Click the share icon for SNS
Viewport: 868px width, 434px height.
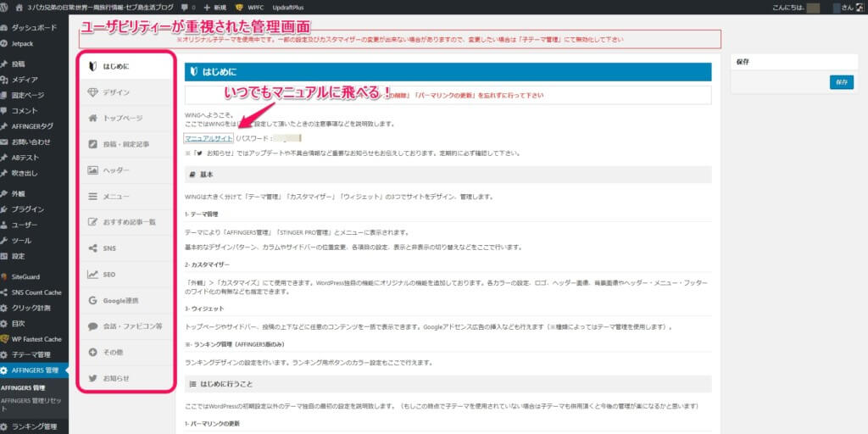pos(93,248)
